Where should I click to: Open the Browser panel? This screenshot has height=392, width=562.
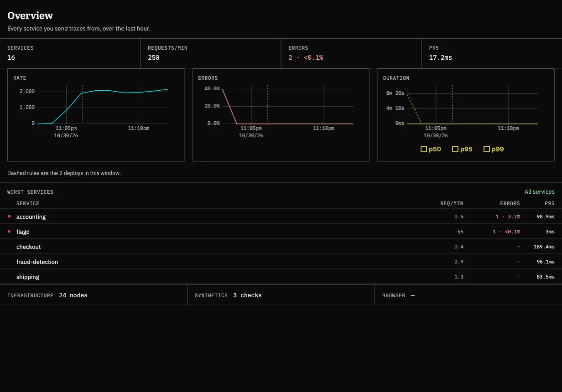(x=468, y=295)
